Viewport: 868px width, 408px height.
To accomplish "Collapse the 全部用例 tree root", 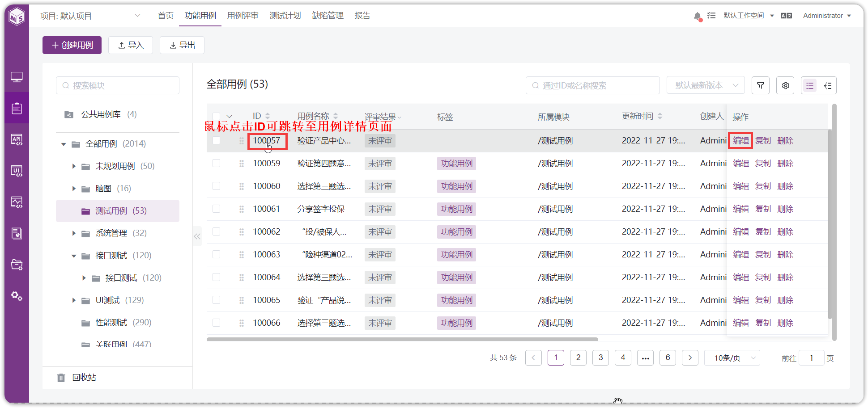I will 64,144.
